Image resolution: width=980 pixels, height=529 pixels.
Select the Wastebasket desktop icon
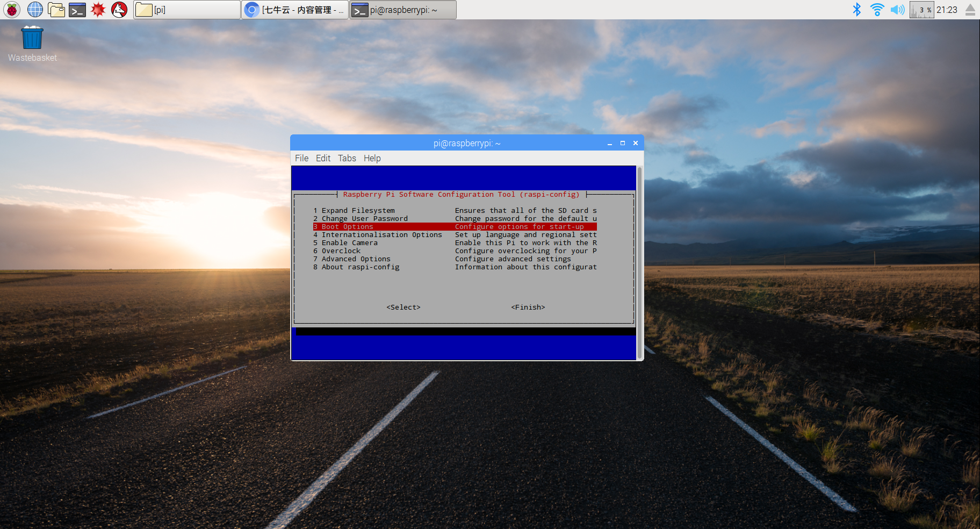[32, 44]
